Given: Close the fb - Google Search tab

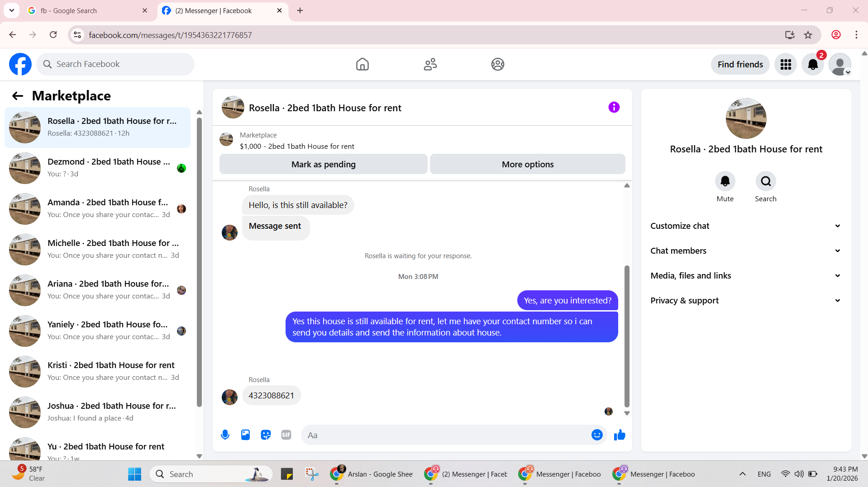Looking at the screenshot, I should click(145, 10).
